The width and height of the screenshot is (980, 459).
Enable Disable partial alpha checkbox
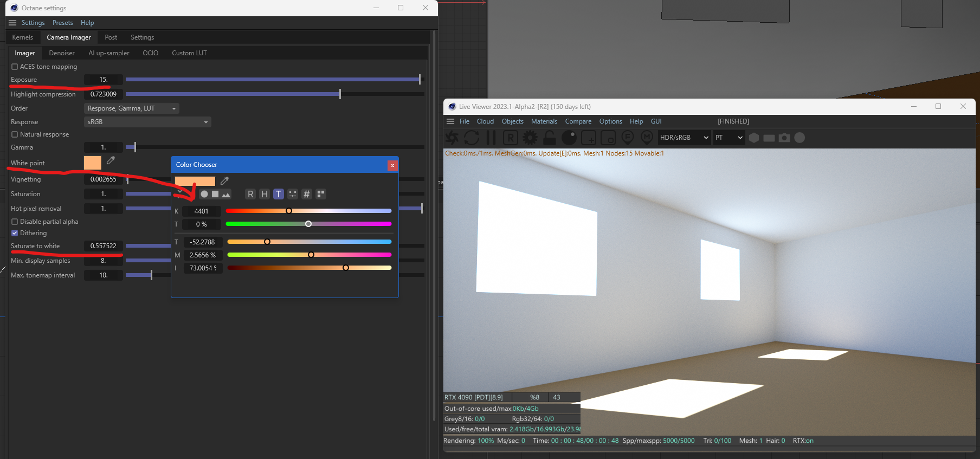point(15,222)
